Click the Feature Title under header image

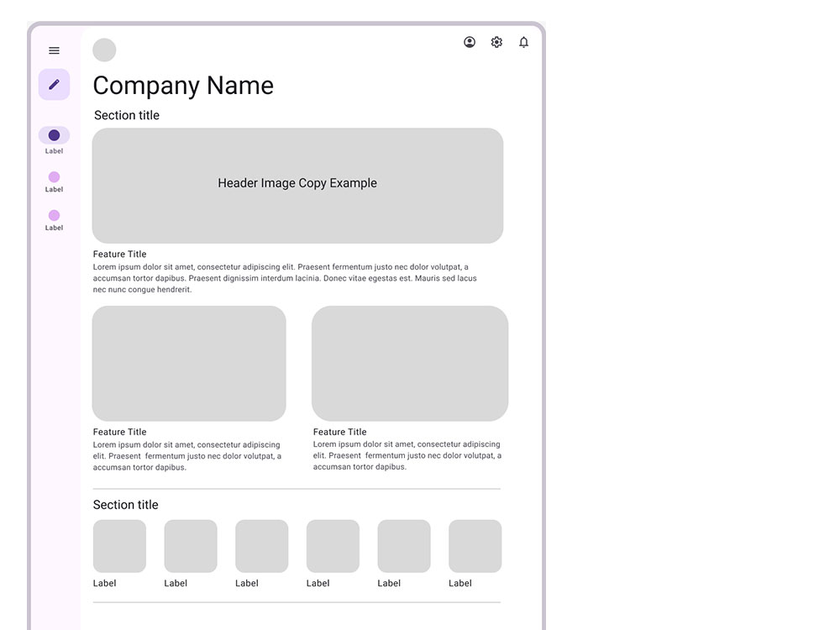pyautogui.click(x=119, y=254)
